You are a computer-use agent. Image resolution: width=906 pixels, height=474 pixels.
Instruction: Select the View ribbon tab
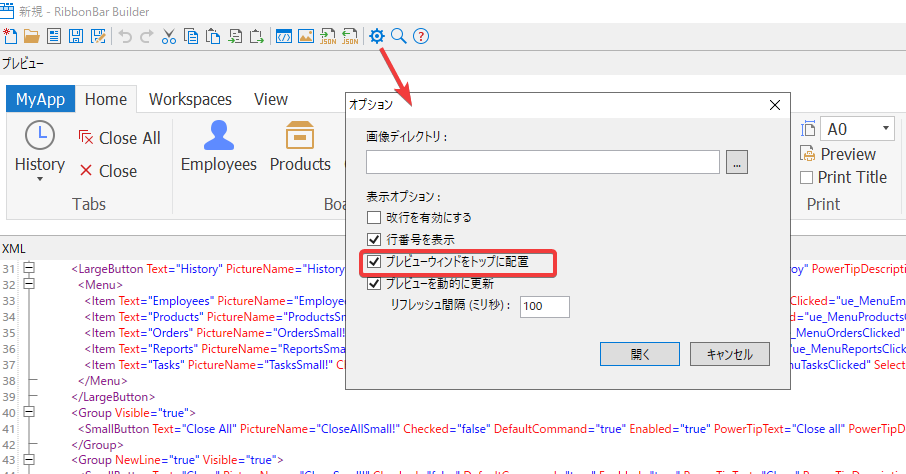coord(270,99)
